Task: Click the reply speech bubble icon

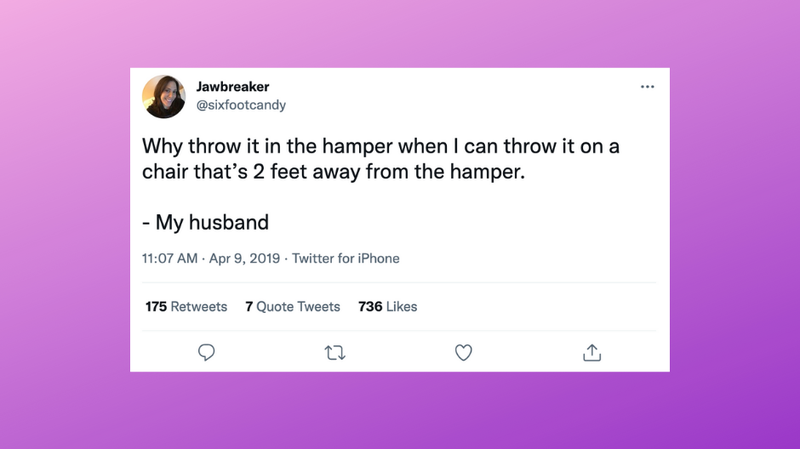Action: click(207, 353)
